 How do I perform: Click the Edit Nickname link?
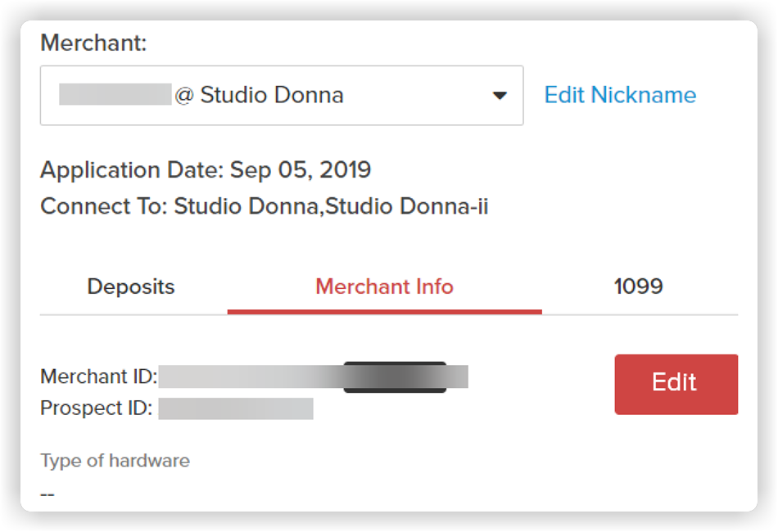(x=620, y=95)
